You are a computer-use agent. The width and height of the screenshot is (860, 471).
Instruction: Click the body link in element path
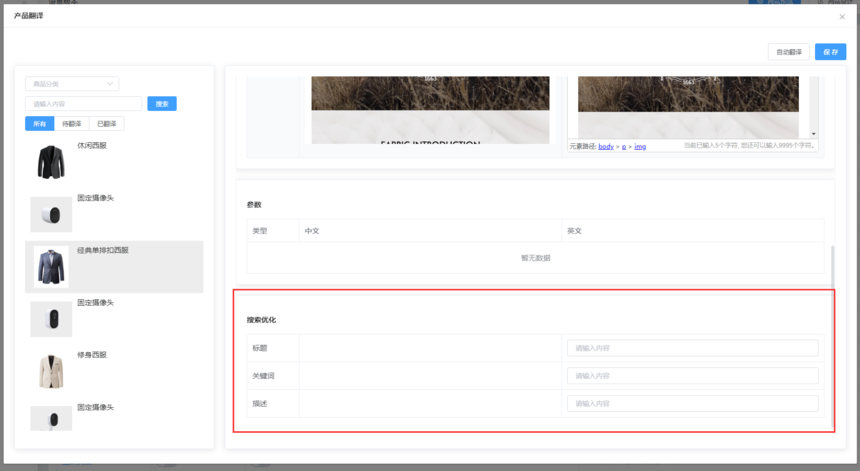(x=606, y=146)
